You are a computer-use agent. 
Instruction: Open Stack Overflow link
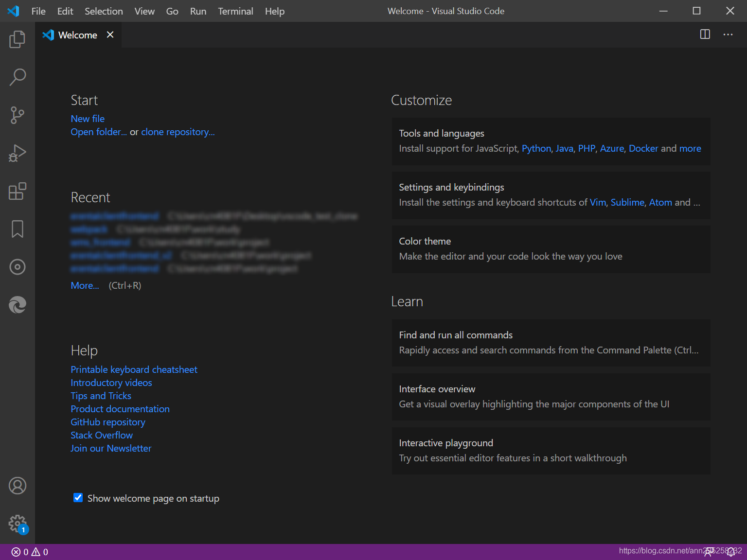[102, 435]
